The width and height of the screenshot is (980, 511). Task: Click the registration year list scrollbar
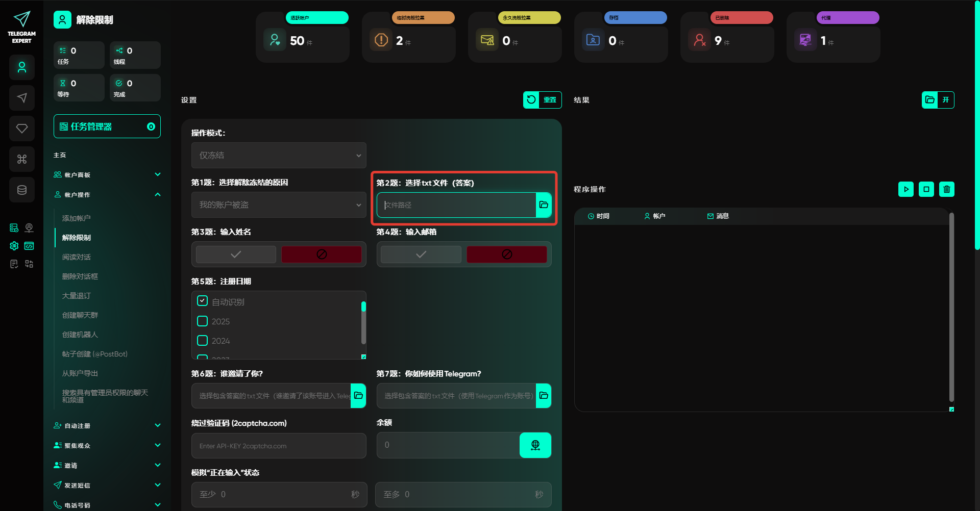click(x=363, y=323)
